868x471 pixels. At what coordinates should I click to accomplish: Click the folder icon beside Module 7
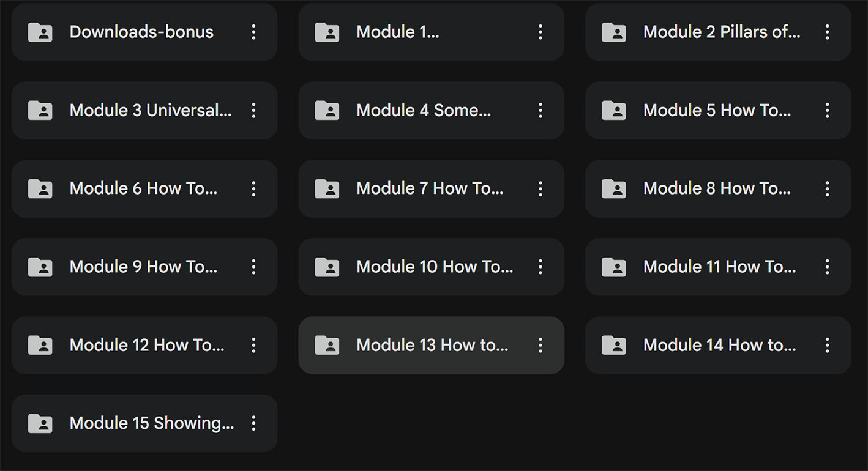coord(327,189)
